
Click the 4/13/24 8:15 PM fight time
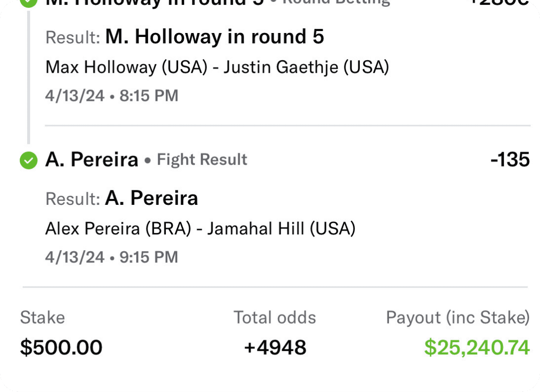(112, 96)
